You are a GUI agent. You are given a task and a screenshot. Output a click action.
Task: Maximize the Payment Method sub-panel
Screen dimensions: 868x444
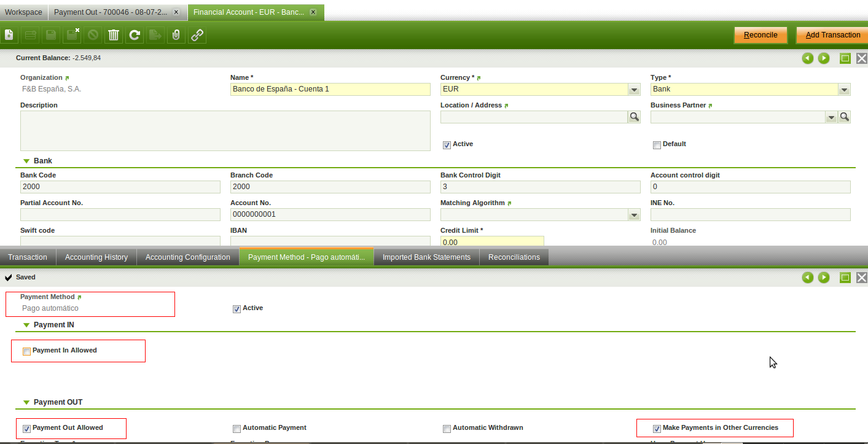(x=845, y=278)
